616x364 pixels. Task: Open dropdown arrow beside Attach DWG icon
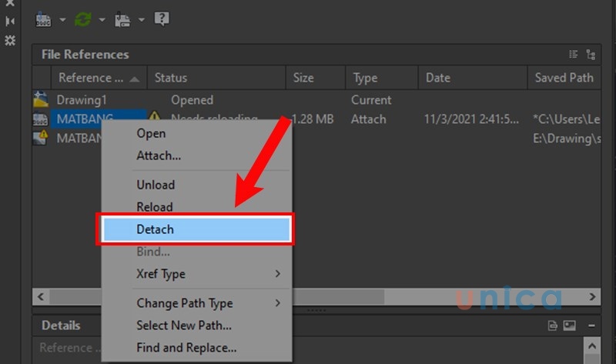click(x=63, y=20)
